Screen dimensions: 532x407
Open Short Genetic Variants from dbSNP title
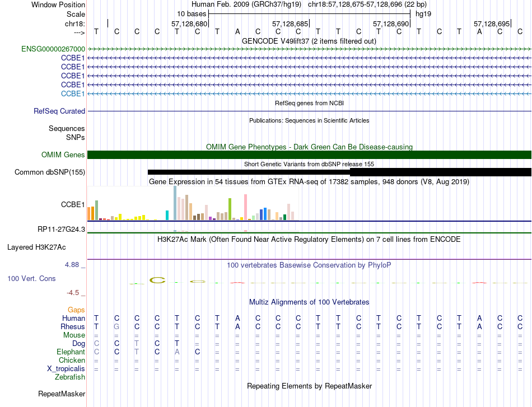coord(309,164)
